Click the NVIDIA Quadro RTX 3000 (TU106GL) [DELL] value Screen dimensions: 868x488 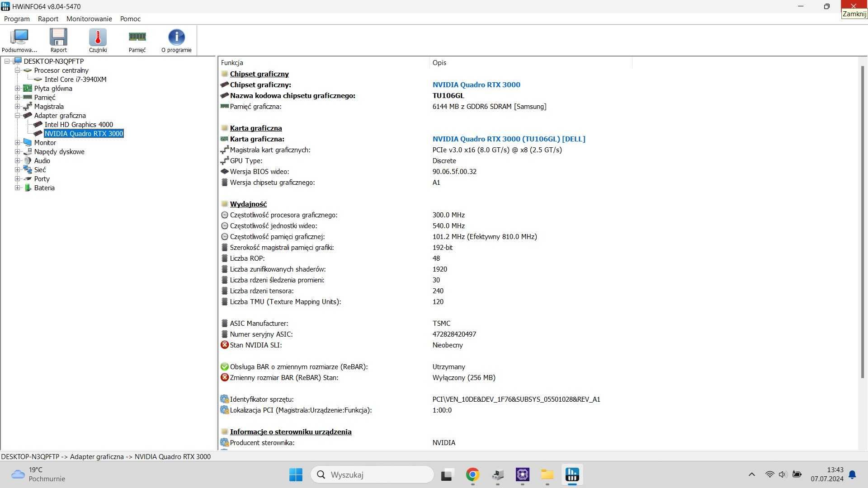click(509, 139)
